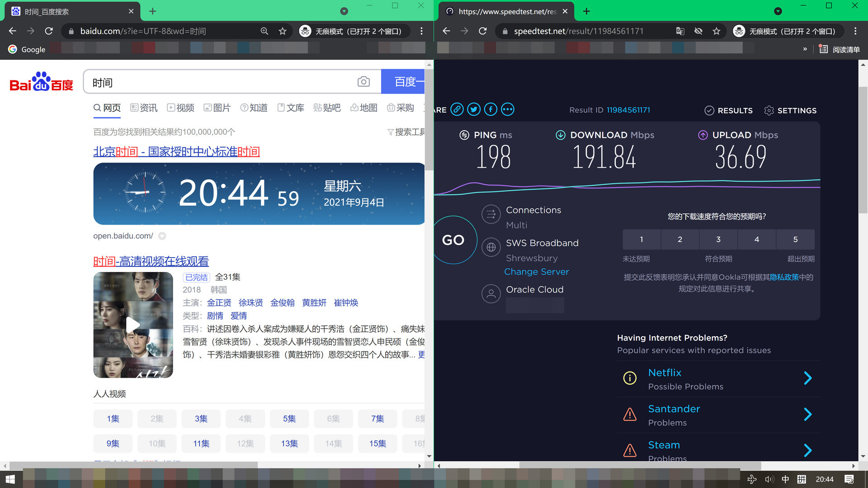
Task: Click the Google bookmark in bookmarks bar
Action: tap(27, 49)
